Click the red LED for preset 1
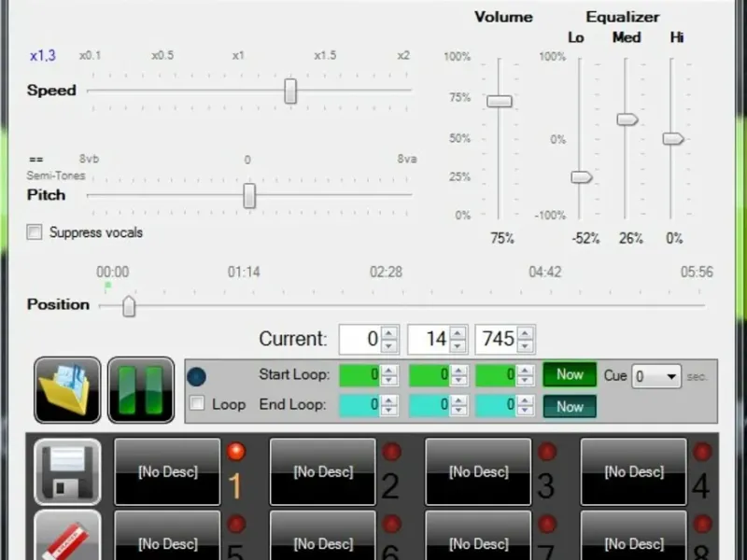 [236, 452]
